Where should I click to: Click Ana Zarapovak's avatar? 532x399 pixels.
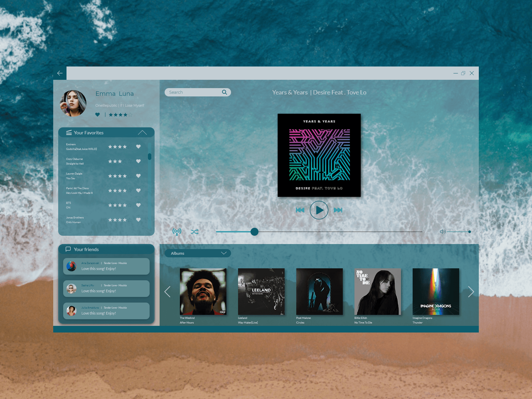pyautogui.click(x=71, y=266)
